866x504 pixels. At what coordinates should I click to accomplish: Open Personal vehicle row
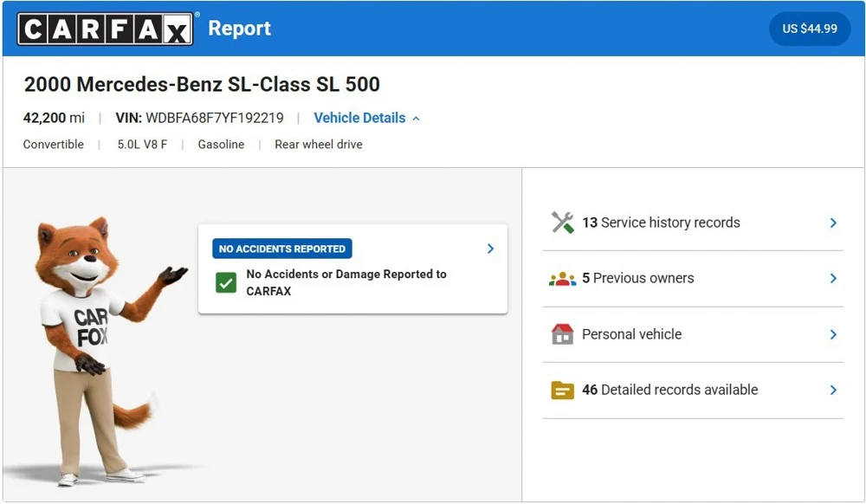[x=693, y=334]
